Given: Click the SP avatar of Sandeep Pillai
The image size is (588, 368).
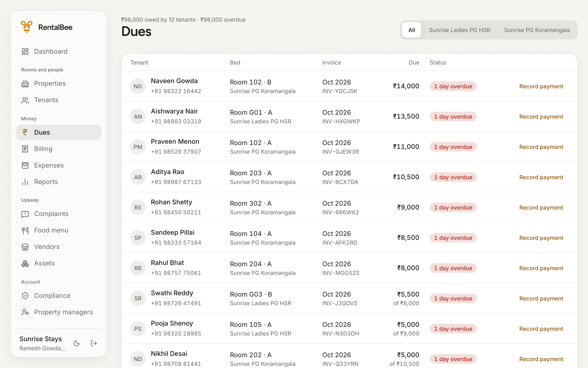Looking at the screenshot, I should pos(138,238).
